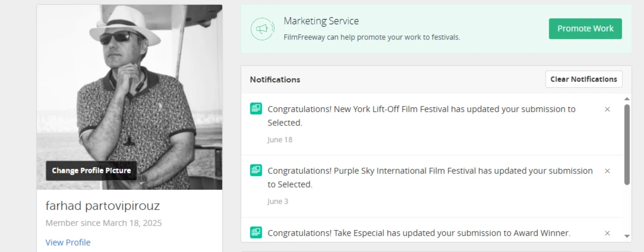
Task: Click the Purple Sky notification icon
Action: [x=256, y=170]
